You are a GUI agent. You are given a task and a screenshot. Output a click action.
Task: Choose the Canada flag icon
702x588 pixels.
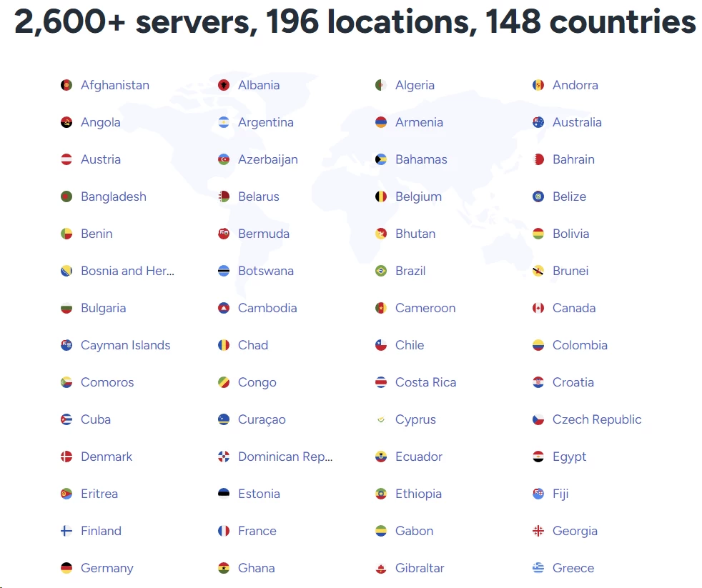(538, 308)
